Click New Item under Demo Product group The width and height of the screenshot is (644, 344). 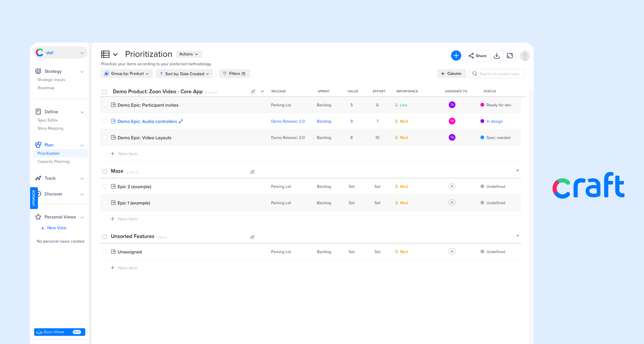(124, 154)
